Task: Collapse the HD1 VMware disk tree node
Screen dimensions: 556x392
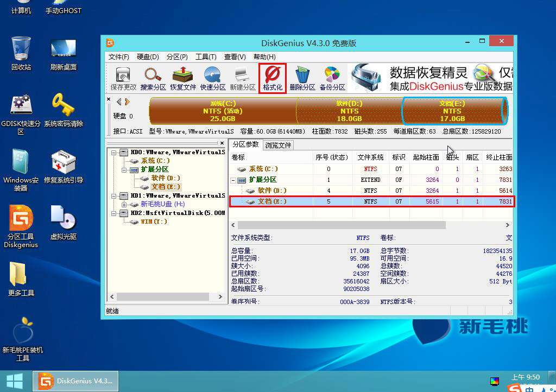Action: (x=114, y=196)
